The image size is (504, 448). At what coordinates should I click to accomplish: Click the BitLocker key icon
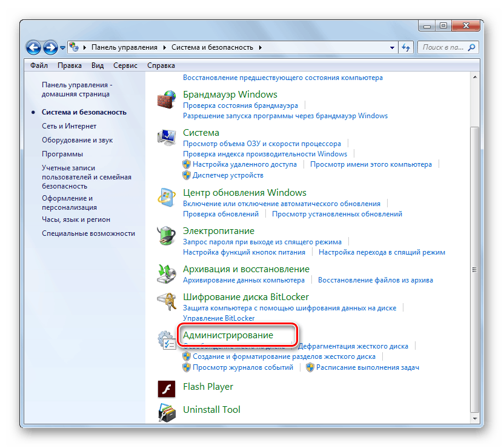167,301
